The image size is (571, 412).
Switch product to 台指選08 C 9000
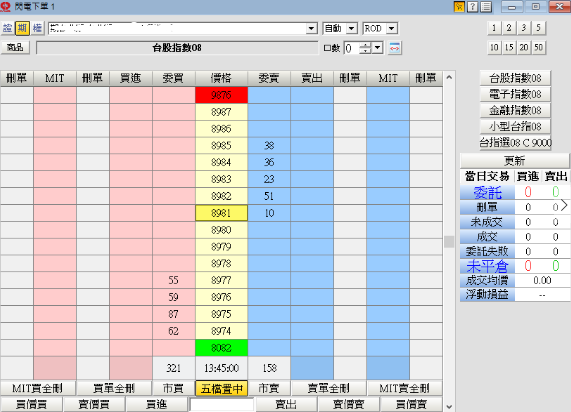click(x=515, y=143)
